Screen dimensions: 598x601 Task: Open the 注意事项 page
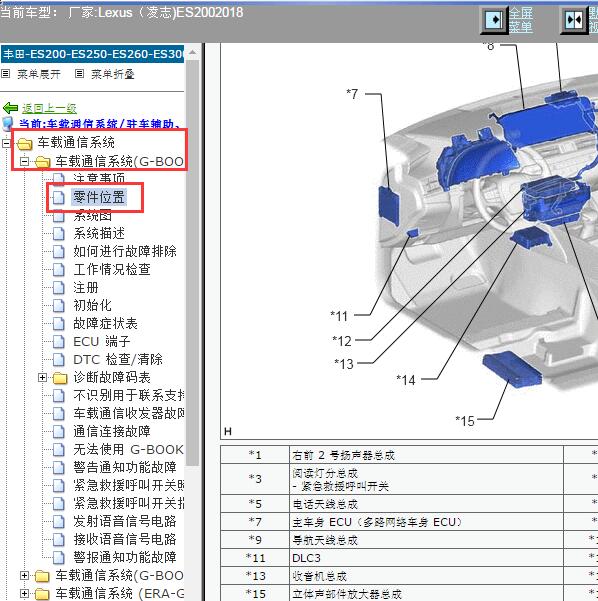point(99,179)
